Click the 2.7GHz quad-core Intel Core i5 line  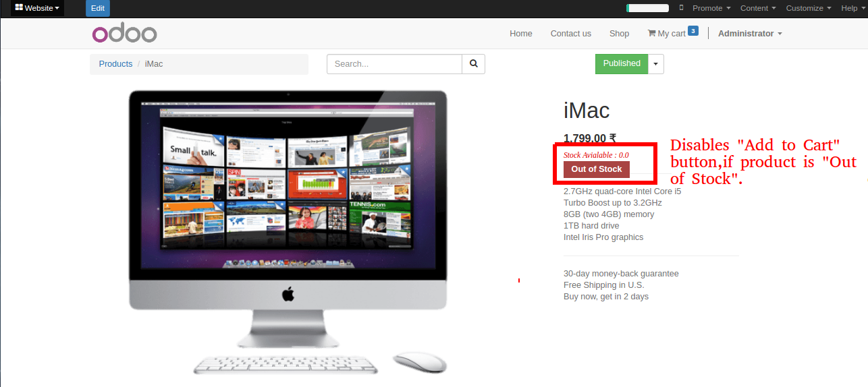622,191
